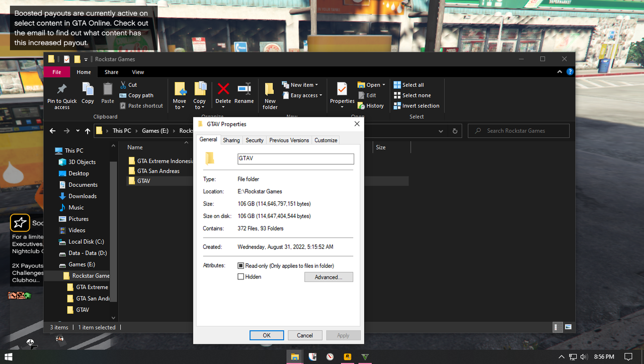This screenshot has height=364, width=644.
Task: Open the GTA V taskbar icon
Action: pyautogui.click(x=365, y=356)
